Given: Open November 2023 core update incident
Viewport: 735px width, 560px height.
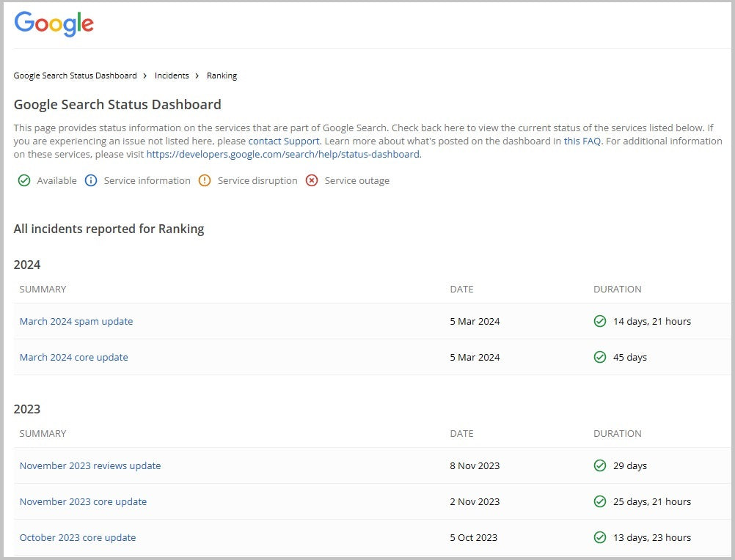Looking at the screenshot, I should 83,502.
